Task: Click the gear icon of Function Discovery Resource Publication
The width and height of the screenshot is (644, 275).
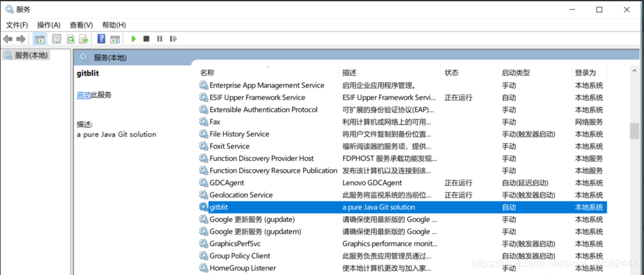Action: (203, 171)
